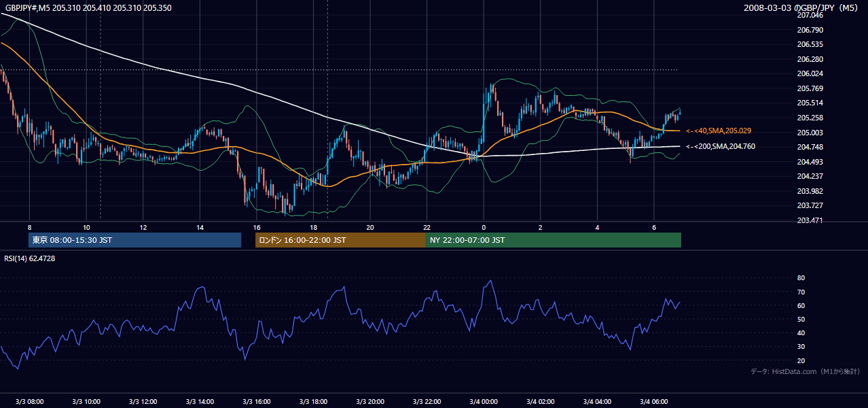
Task: Select hour 6 on price chart time axis
Action: coord(653,227)
